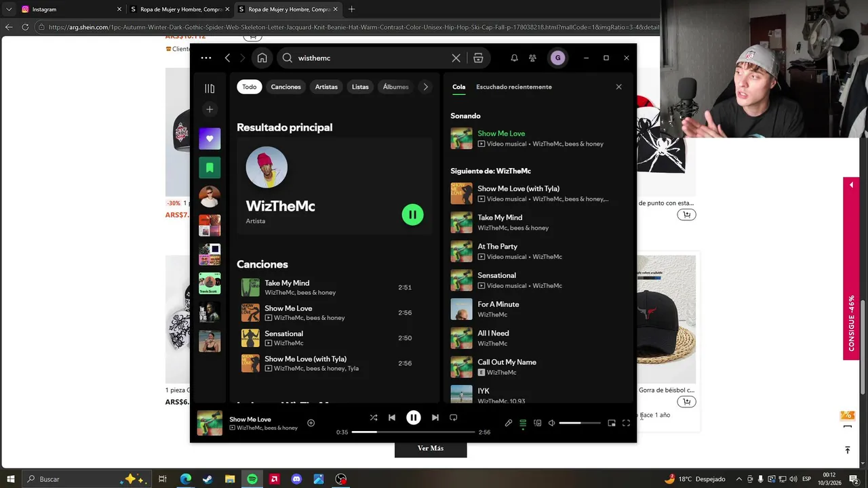This screenshot has height=488, width=868.
Task: Show hidden system tray icons
Action: pos(739,479)
